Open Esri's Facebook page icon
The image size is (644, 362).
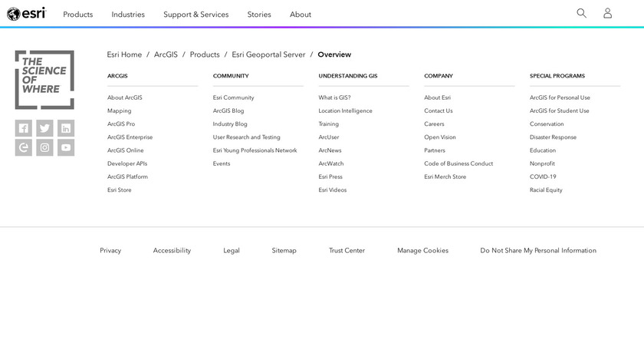[x=23, y=128]
